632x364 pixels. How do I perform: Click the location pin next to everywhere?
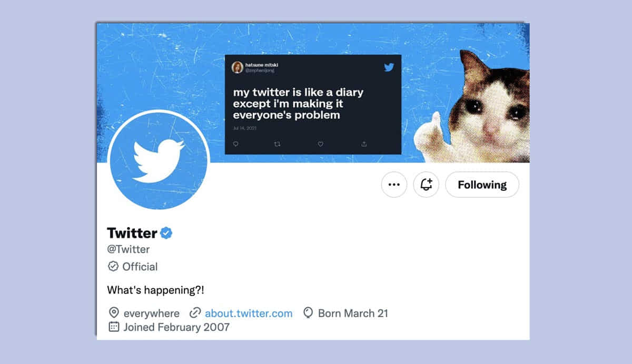pos(113,313)
